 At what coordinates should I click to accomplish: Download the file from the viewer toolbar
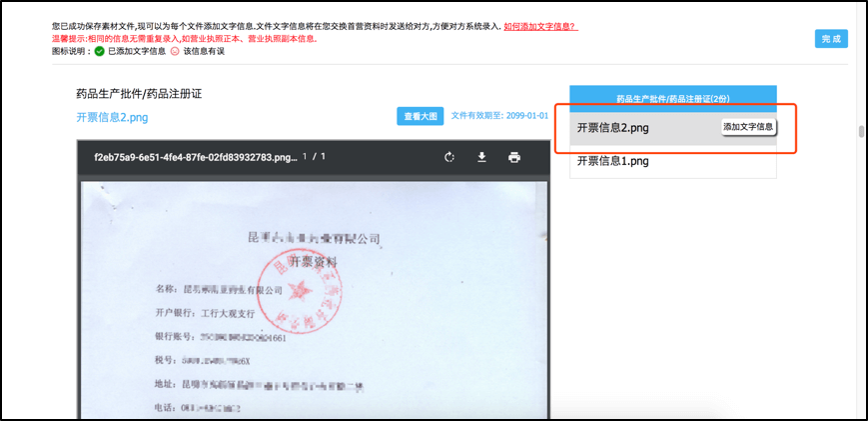tap(481, 157)
